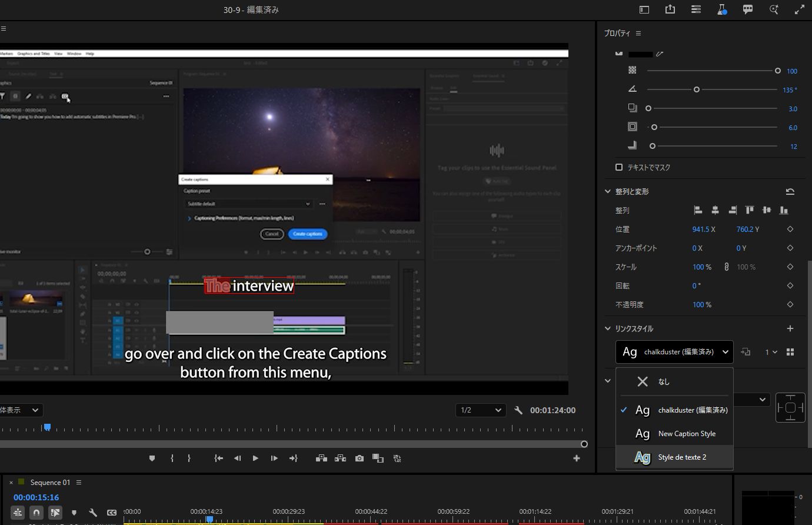Open the 1/2 playback resolution dropdown
Viewport: 812px width, 525px height.
tap(480, 410)
